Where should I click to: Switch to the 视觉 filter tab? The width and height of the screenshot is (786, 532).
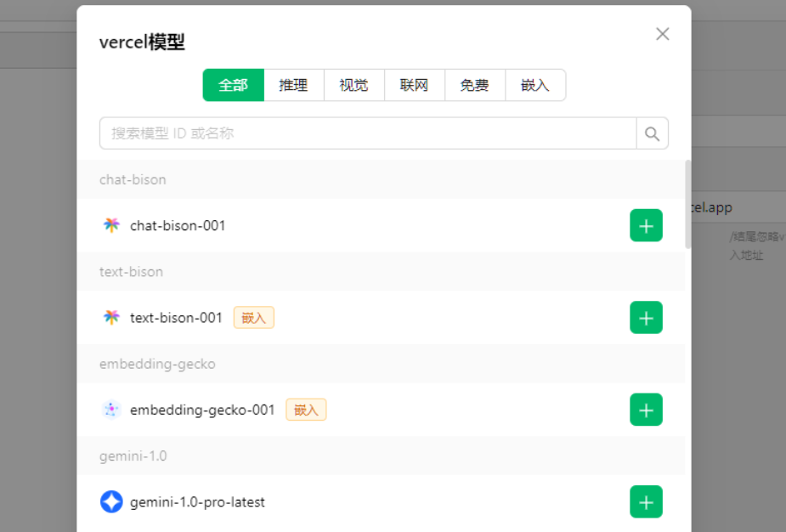(353, 86)
